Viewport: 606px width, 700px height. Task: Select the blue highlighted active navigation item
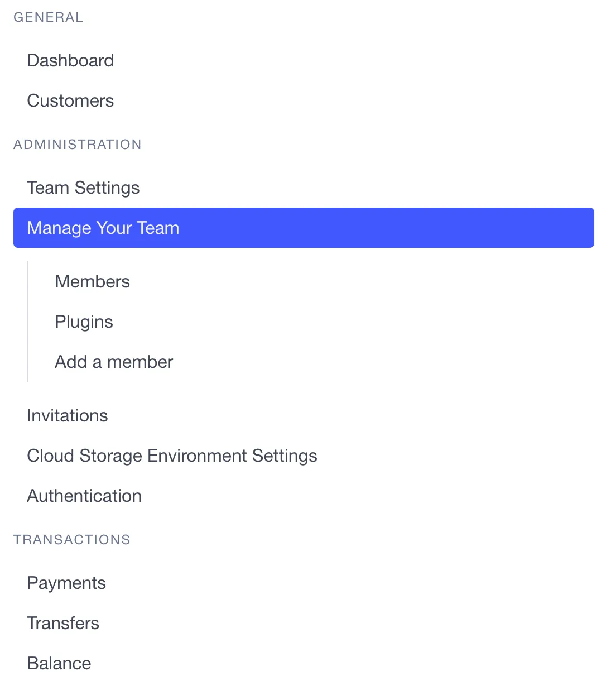[x=303, y=228]
